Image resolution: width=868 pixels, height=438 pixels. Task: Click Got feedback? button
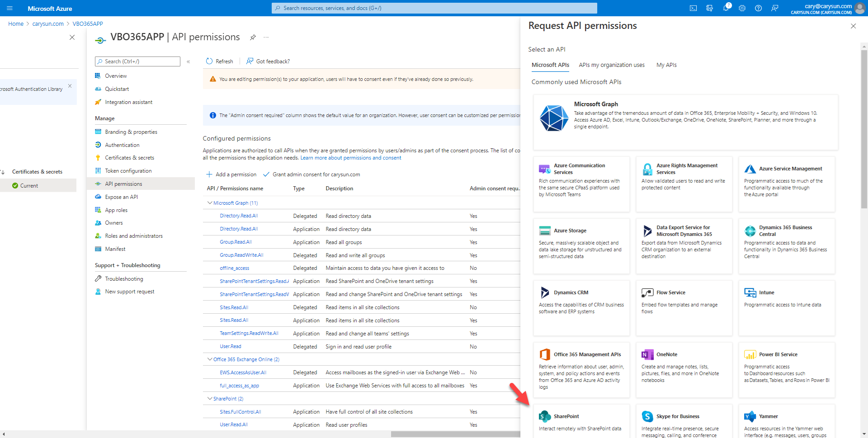point(268,61)
